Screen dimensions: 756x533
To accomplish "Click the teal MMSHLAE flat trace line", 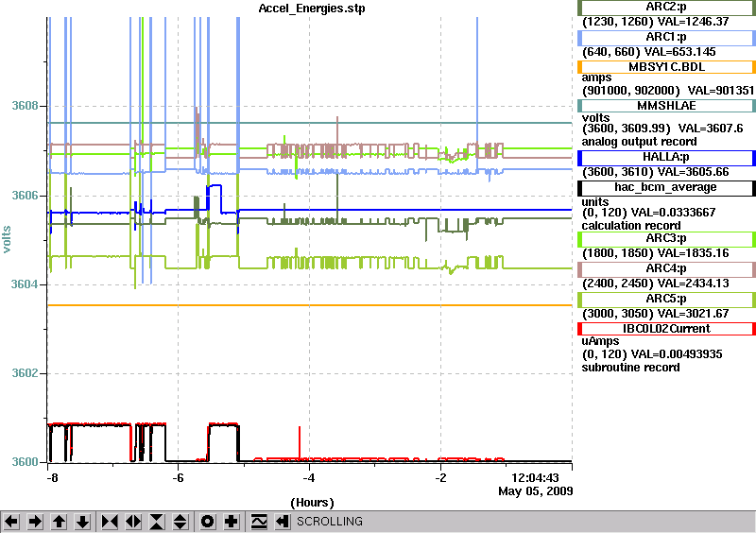I will coord(310,123).
